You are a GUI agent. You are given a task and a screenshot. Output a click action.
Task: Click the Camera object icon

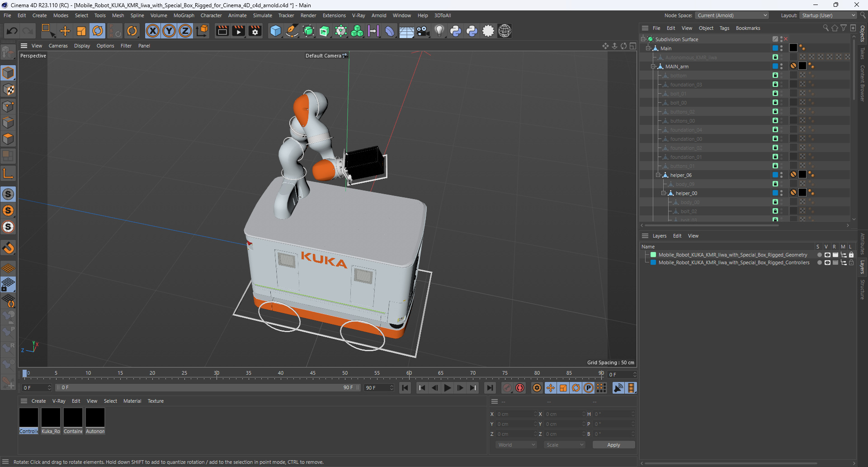423,31
